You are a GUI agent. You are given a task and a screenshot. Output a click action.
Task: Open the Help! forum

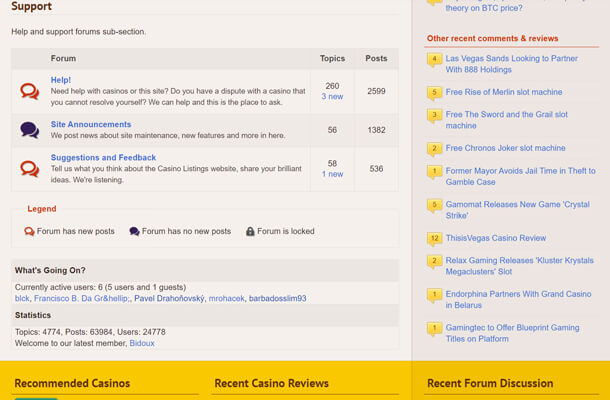(61, 80)
